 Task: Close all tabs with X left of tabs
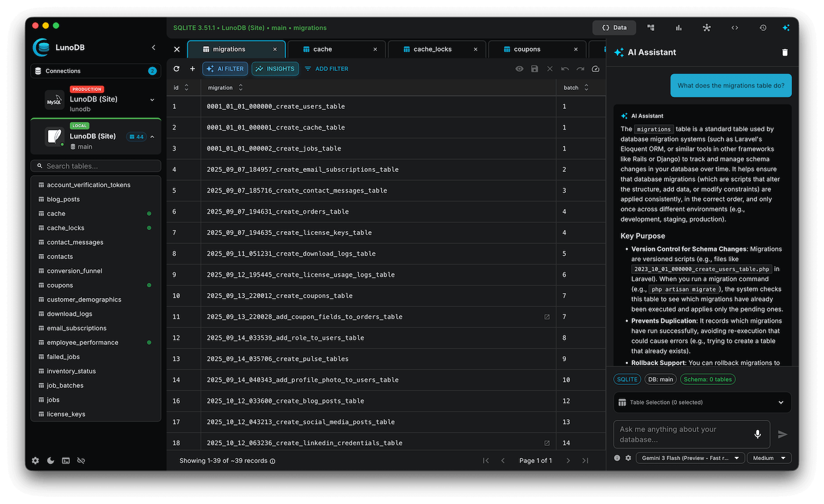(177, 49)
